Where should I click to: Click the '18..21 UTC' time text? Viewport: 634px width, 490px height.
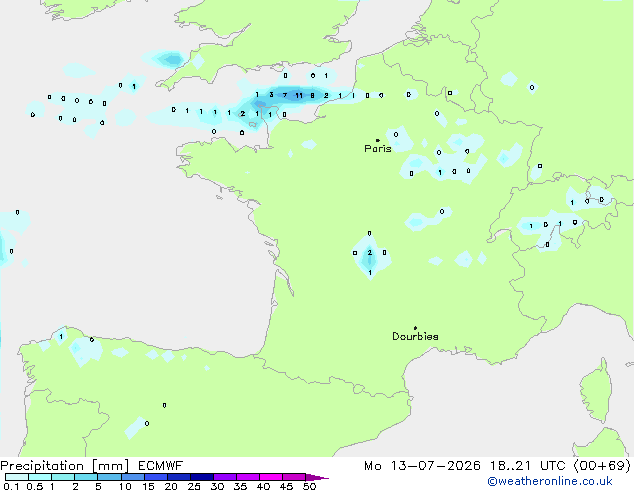point(527,466)
